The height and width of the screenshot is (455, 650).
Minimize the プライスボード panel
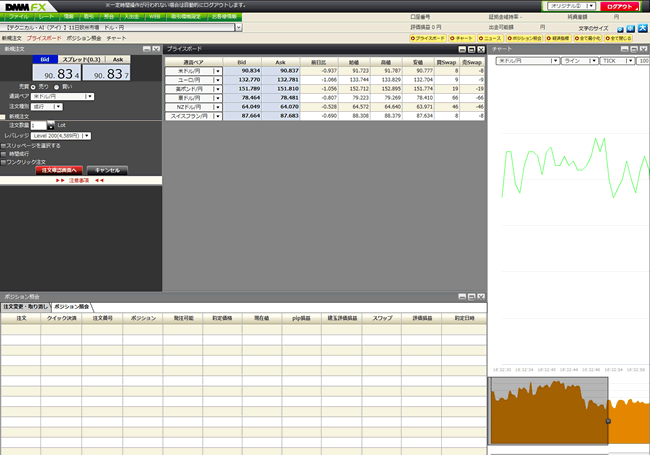[462, 49]
